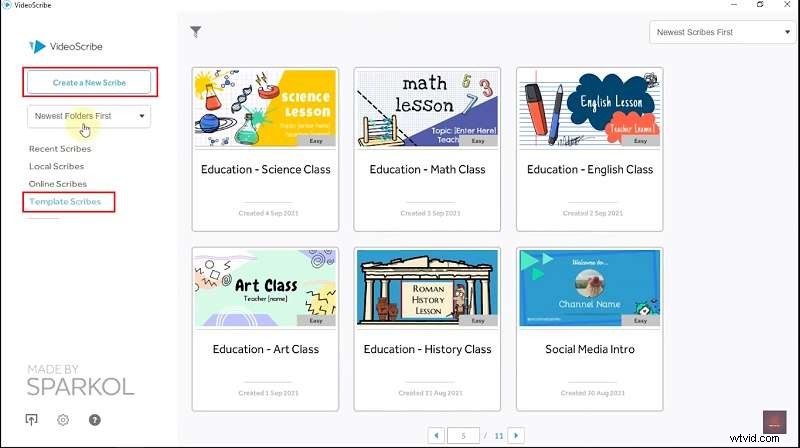Choose the Education - History Class template

pos(427,329)
